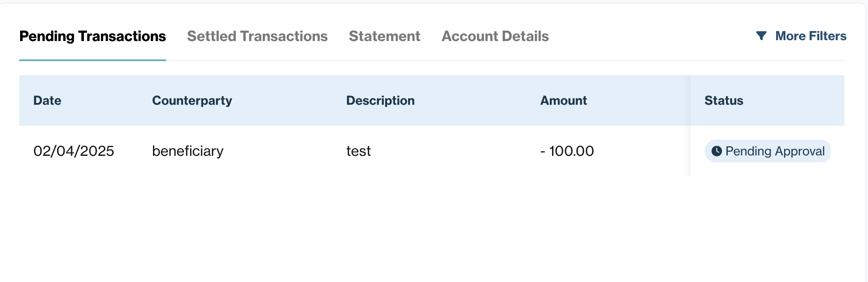The image size is (868, 282).
Task: Click the Pending Approval status text
Action: [775, 151]
